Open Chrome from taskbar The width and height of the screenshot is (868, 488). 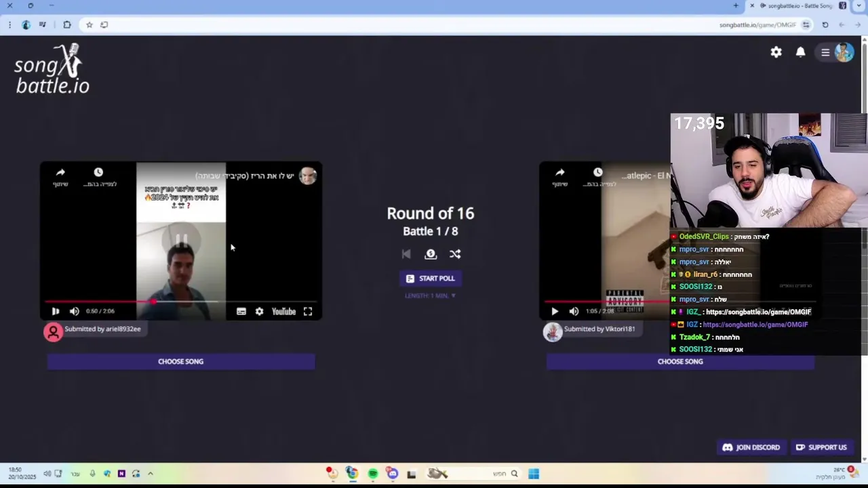[351, 474]
